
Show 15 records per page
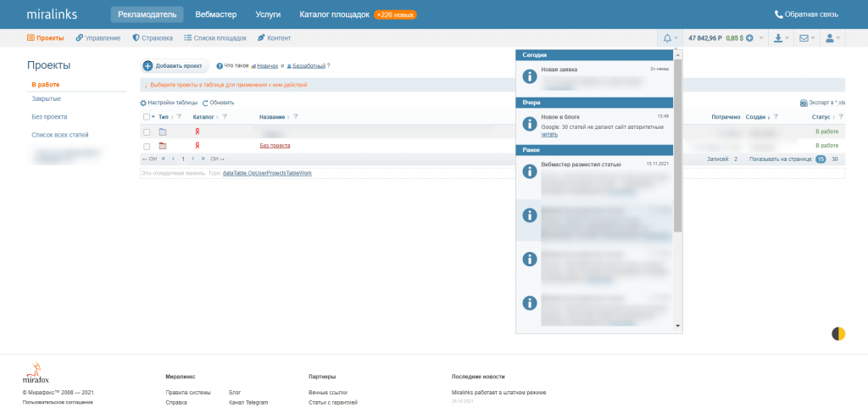821,159
